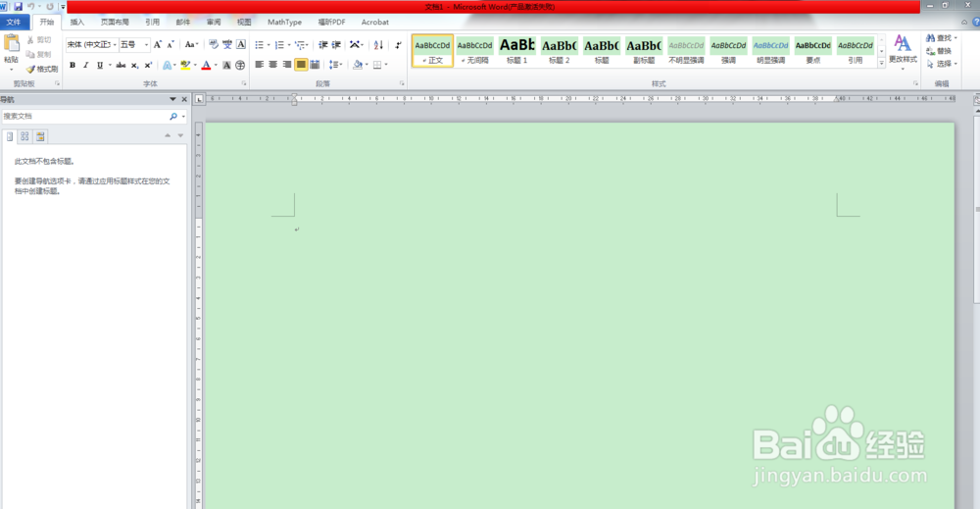Click the Cut (剪切) scissors button
This screenshot has width=980, height=509.
[39, 40]
